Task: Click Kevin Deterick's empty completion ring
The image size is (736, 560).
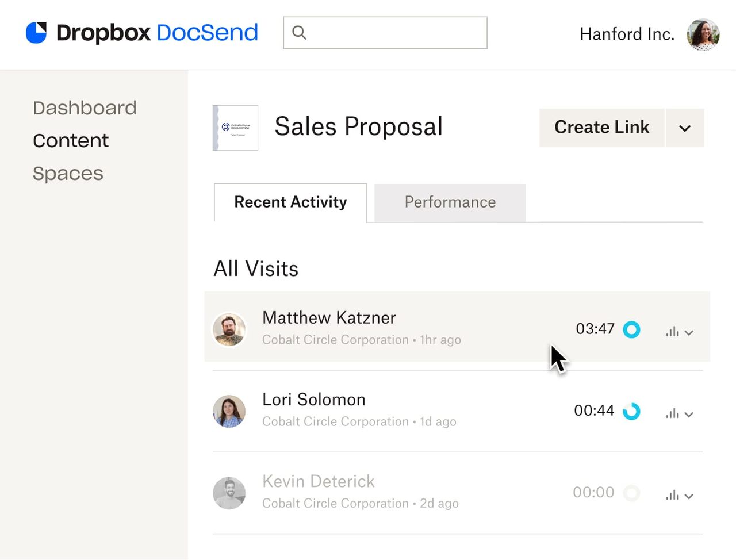Action: pos(631,493)
